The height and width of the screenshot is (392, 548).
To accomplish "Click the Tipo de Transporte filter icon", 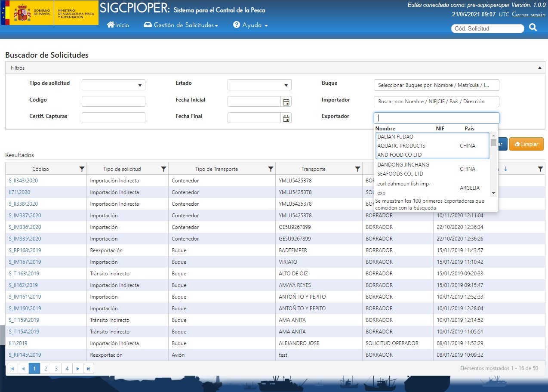I will coord(271,169).
